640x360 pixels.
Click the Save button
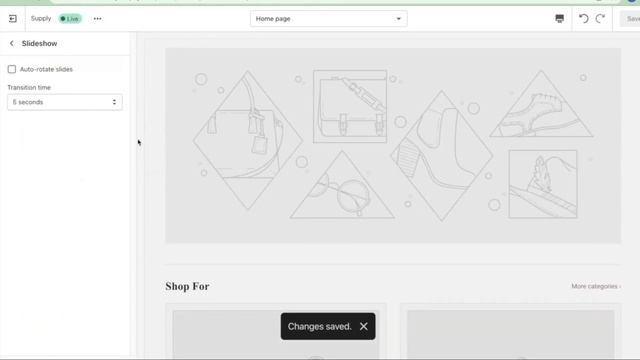pos(630,19)
